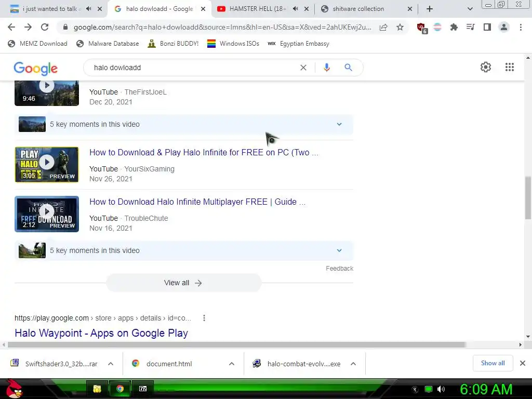
Task: Close the HAMSTER HELL tab
Action: coord(307,9)
